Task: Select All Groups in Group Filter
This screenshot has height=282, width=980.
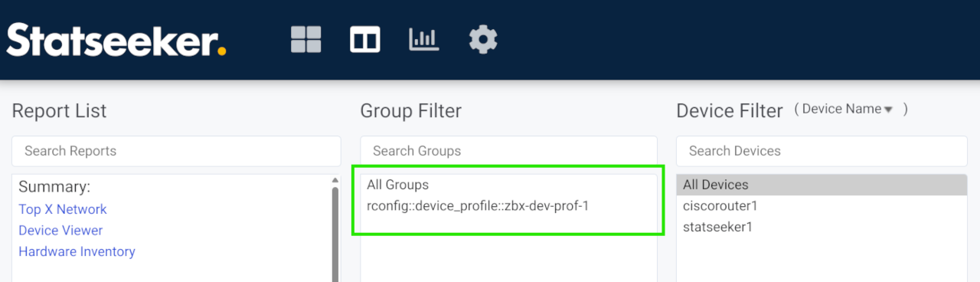Action: click(x=508, y=185)
